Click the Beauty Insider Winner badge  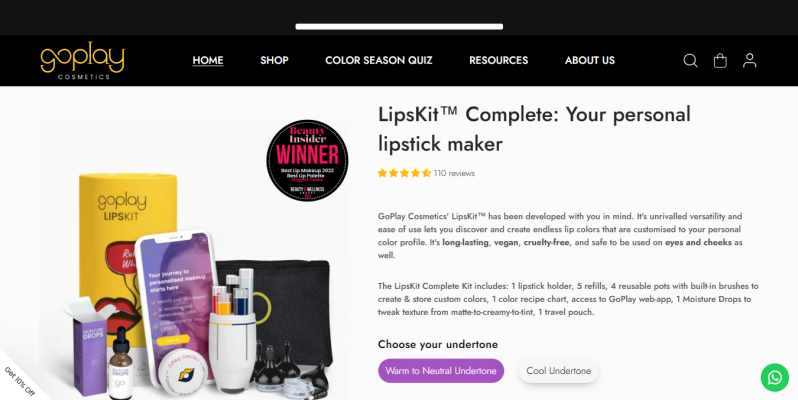pos(307,160)
